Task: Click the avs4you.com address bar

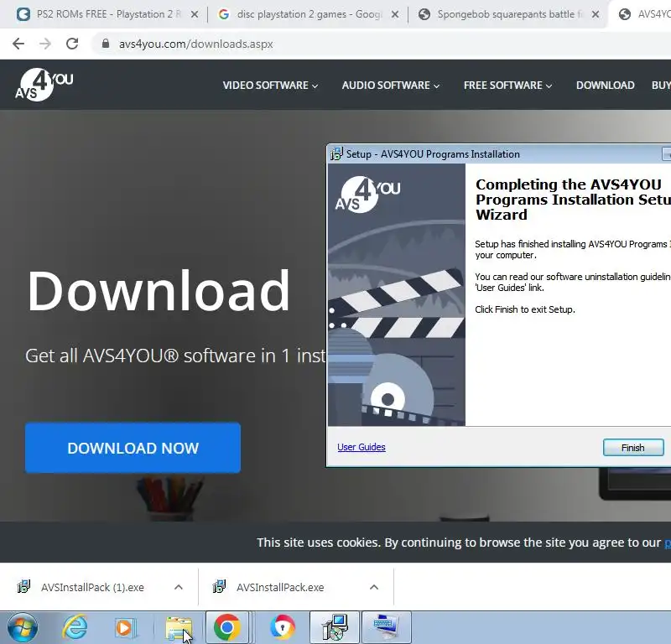Action: pos(196,44)
